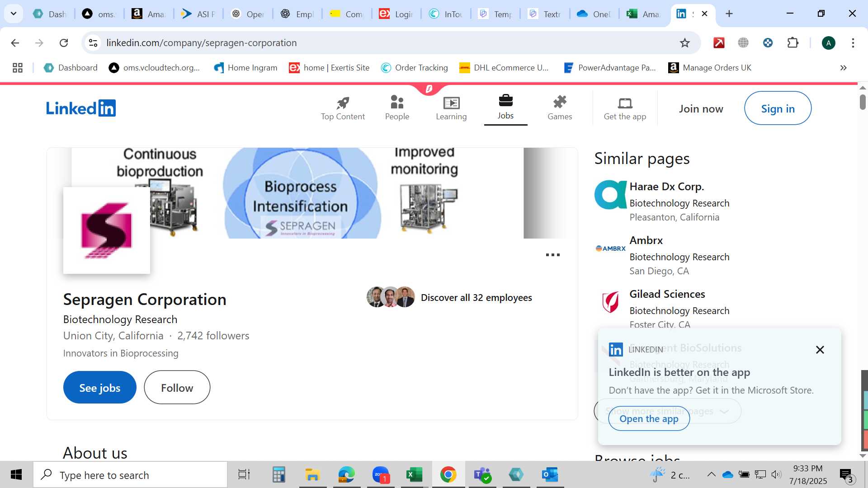Click Discover all 32 employees link
Viewport: 868px width, 488px height.
click(476, 298)
